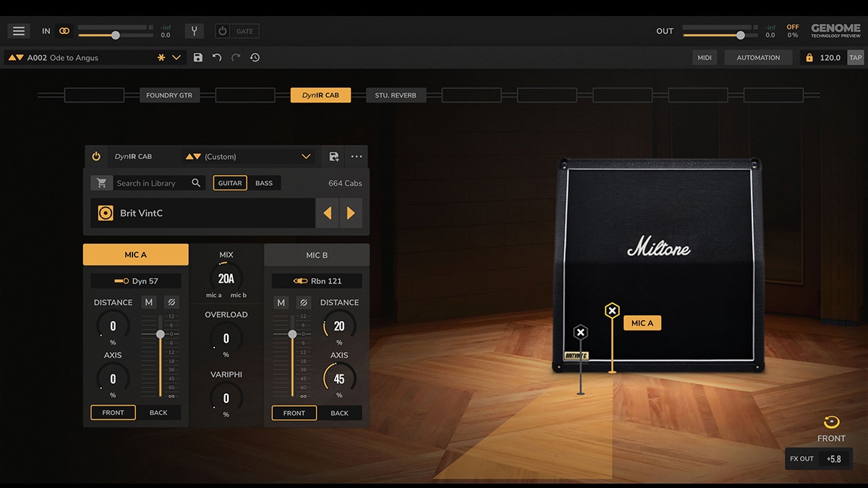Select next cabinet with right arrow
This screenshot has height=488, width=868.
pyautogui.click(x=351, y=213)
